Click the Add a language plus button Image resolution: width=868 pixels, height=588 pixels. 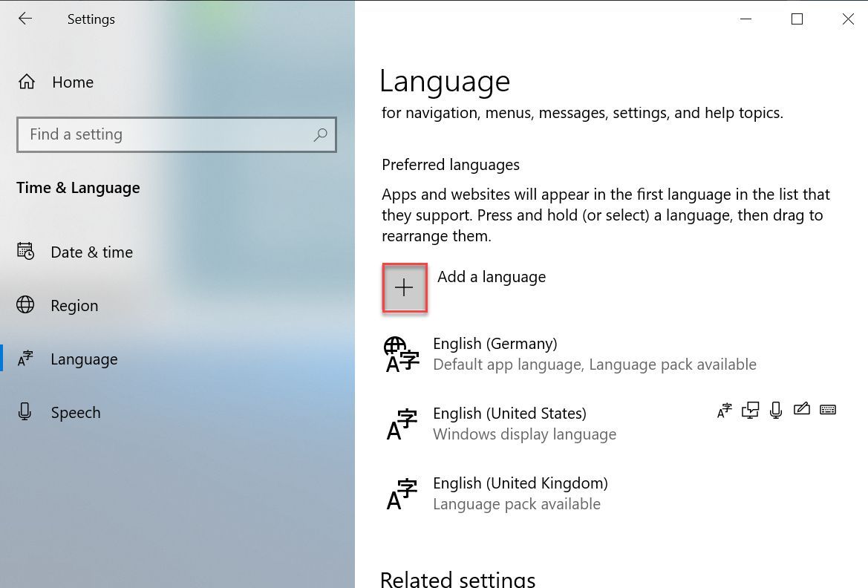click(x=405, y=288)
